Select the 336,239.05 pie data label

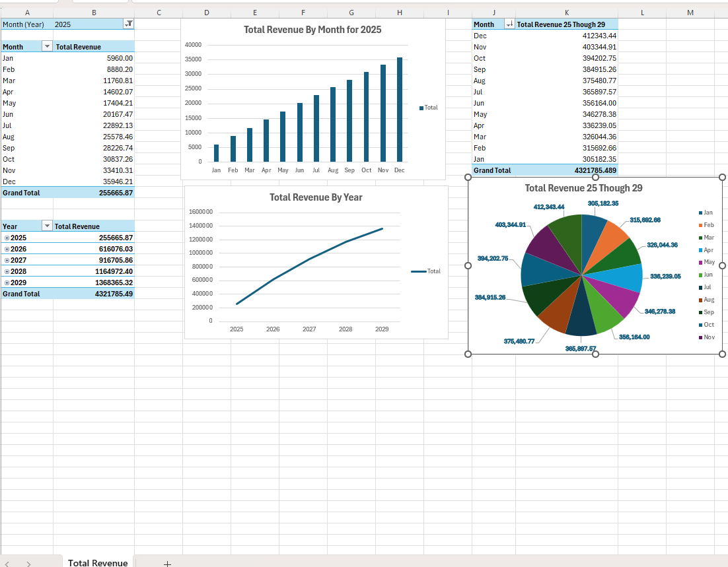pos(665,276)
